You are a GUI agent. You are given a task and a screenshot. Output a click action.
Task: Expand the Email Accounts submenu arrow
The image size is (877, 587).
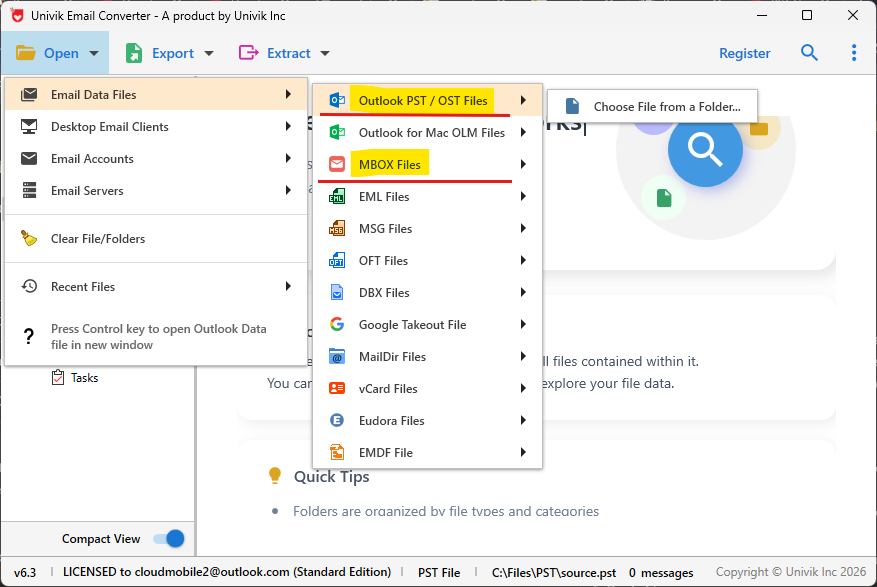point(288,158)
